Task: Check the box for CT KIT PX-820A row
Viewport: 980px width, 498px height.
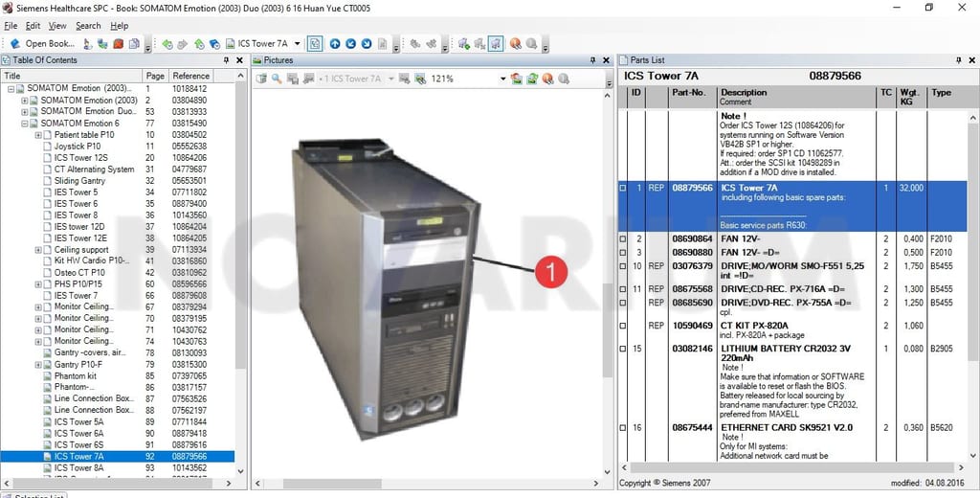Action: pyautogui.click(x=622, y=326)
